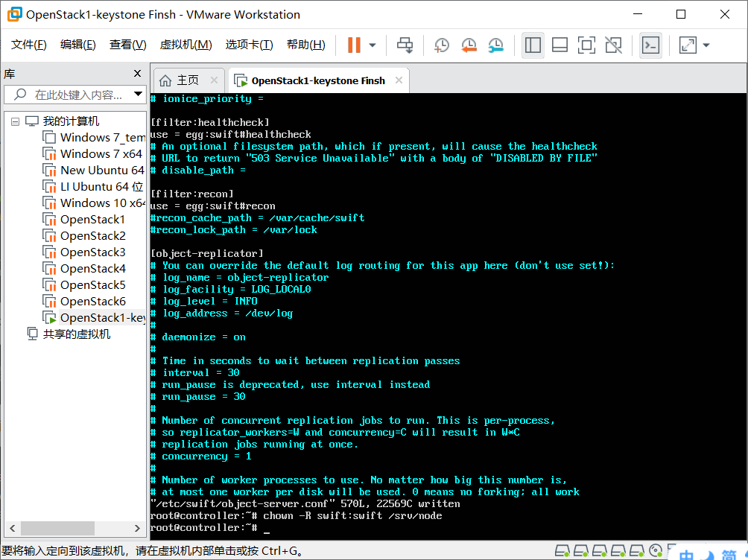Click the '[filter:recon]' section header text
The image size is (748, 560).
191,194
